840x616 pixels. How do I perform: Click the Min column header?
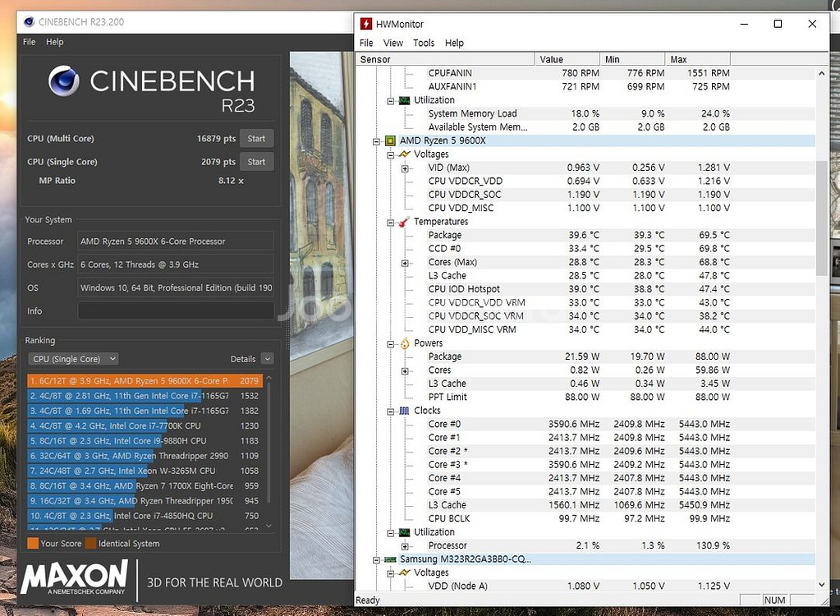pyautogui.click(x=633, y=59)
